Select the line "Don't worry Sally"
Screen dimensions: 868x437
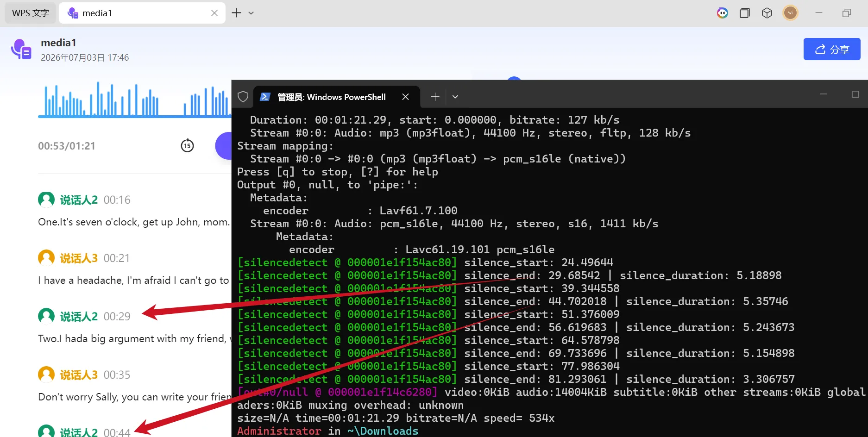tap(134, 397)
